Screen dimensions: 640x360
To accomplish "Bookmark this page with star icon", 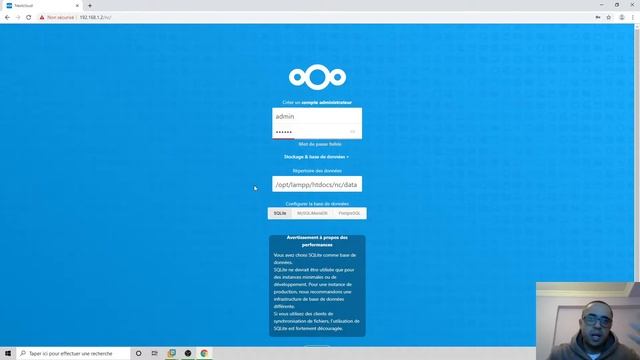I will pyautogui.click(x=609, y=18).
